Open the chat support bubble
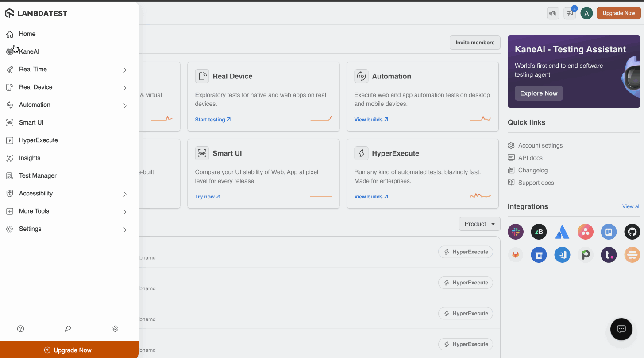 pyautogui.click(x=621, y=329)
